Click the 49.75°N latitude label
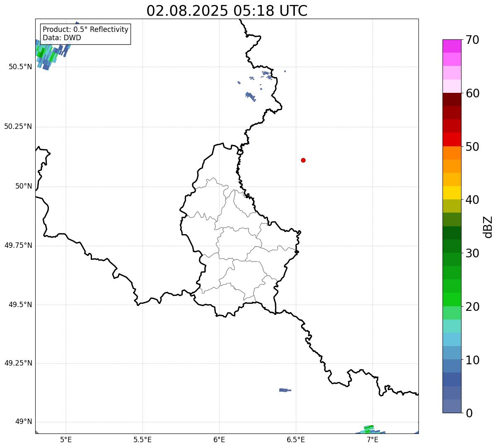Screen dimensions: 498x448 tap(18, 245)
